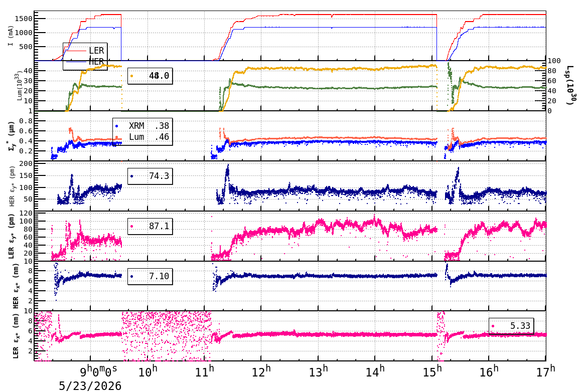582x392 pixels.
Task: Click the 5.33 value legend box
Action: pyautogui.click(x=511, y=326)
